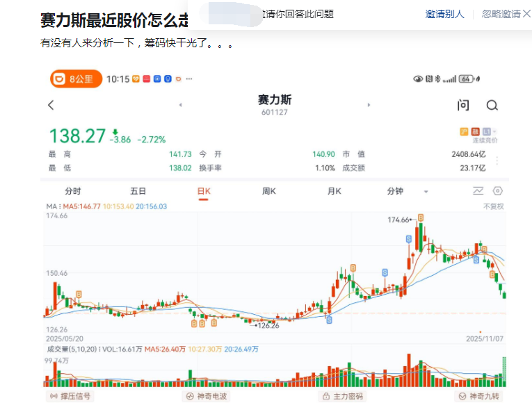Open the stock search magnifier icon
This screenshot has width=532, height=403.
pos(492,106)
